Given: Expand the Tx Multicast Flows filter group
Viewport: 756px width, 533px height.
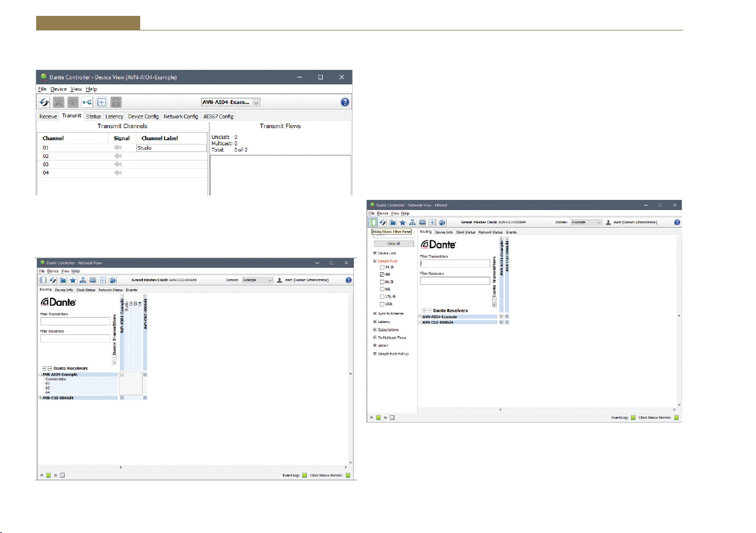Looking at the screenshot, I should point(375,338).
